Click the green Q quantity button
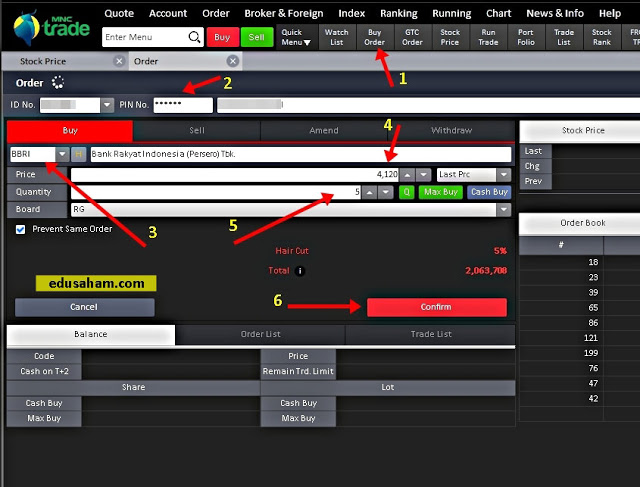The width and height of the screenshot is (640, 487). (x=407, y=192)
